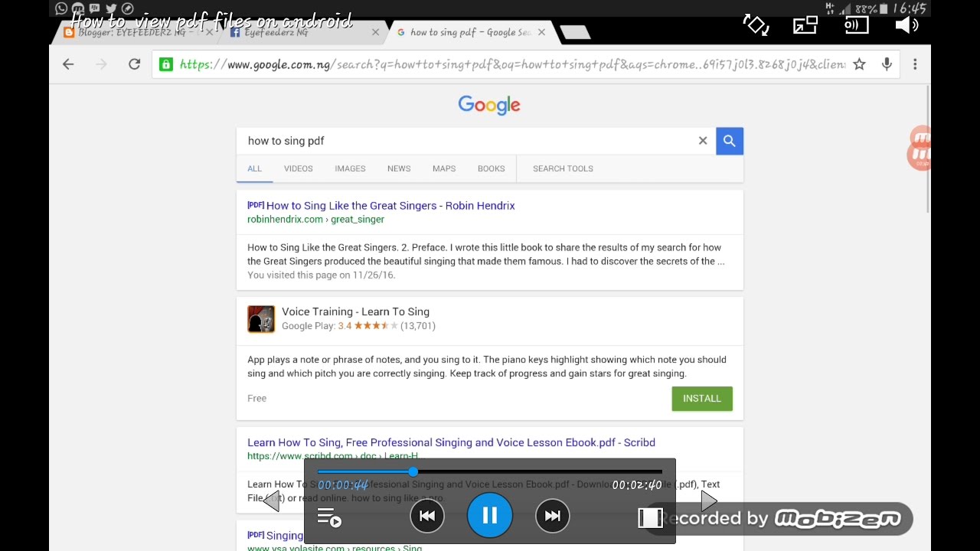Viewport: 980px width, 551px height.
Task: Tap the volume speaker icon
Action: 906,24
